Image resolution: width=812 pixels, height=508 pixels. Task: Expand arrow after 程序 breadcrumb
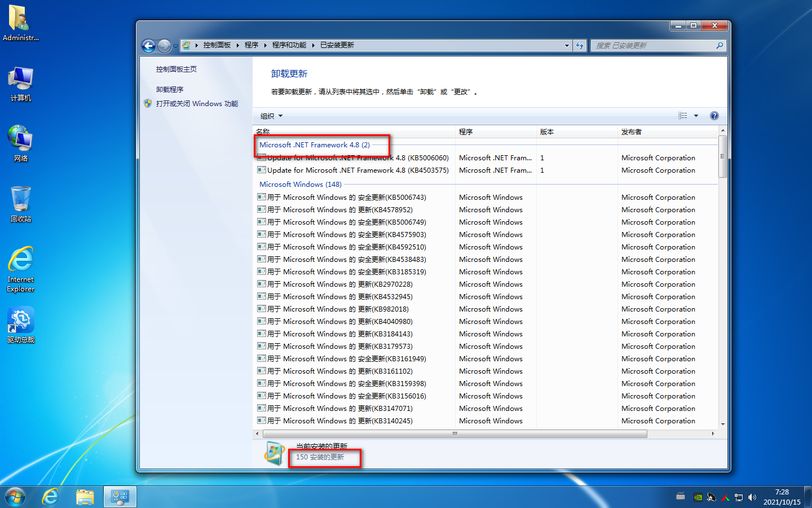[x=265, y=45]
